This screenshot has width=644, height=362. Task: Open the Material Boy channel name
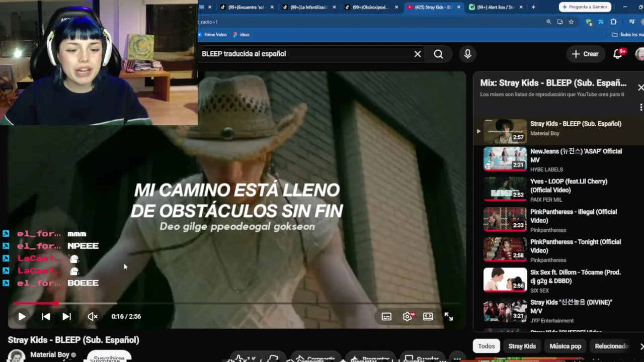50,355
